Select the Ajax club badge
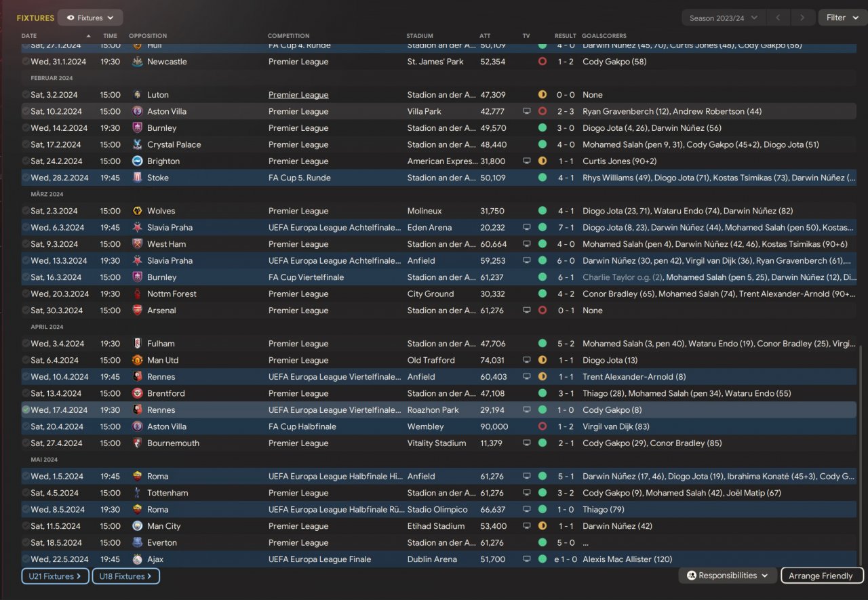Viewport: 868px width, 600px height. [137, 559]
